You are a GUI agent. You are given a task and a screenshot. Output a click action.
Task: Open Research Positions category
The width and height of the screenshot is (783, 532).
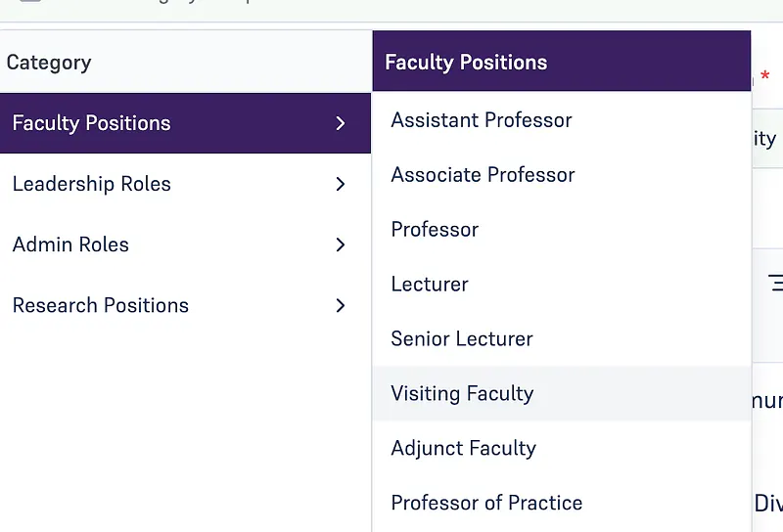tap(185, 305)
